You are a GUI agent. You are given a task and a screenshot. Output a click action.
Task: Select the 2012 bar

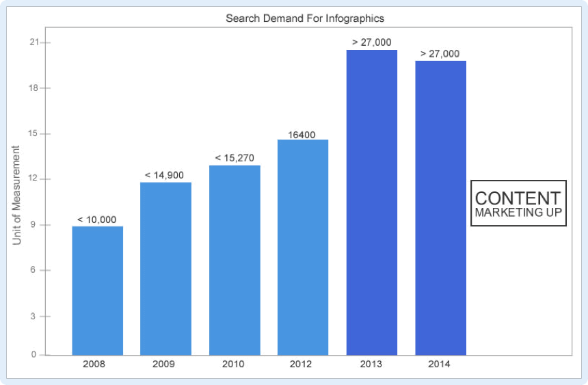pos(303,248)
